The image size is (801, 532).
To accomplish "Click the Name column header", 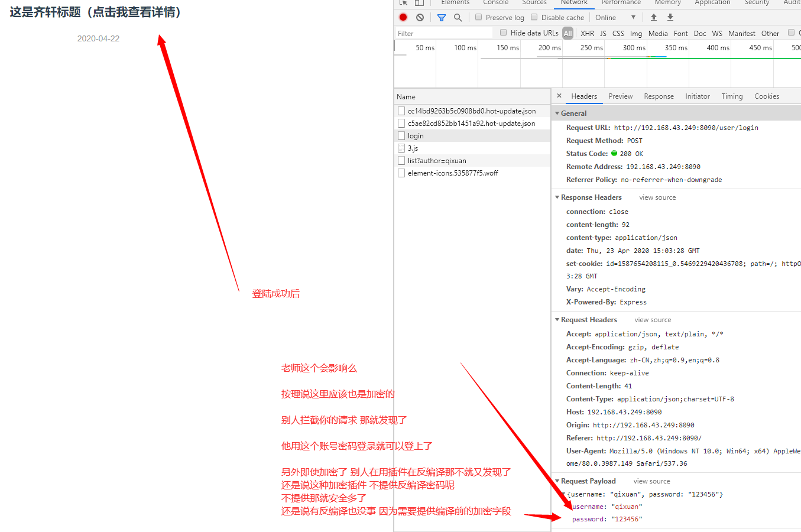I will [x=472, y=96].
